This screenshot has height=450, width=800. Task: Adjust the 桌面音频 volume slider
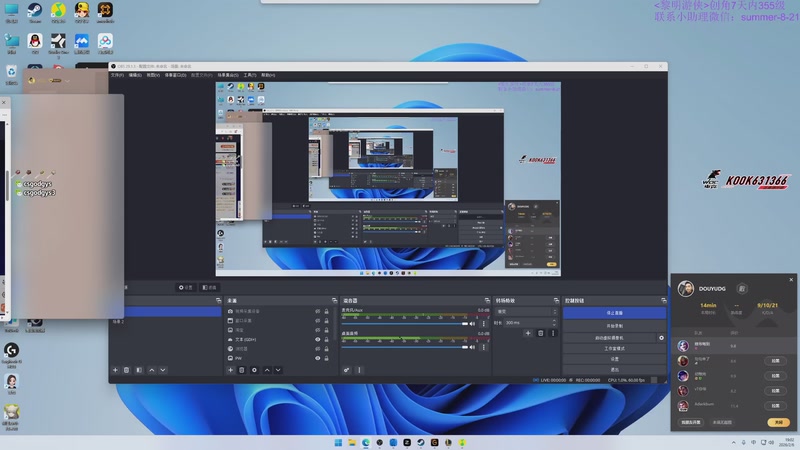click(405, 347)
